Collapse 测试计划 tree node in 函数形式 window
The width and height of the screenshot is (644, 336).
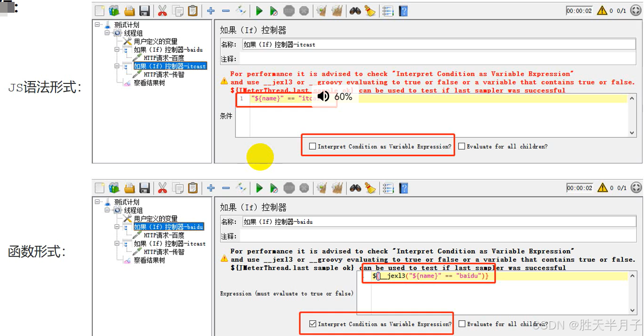[x=97, y=202]
